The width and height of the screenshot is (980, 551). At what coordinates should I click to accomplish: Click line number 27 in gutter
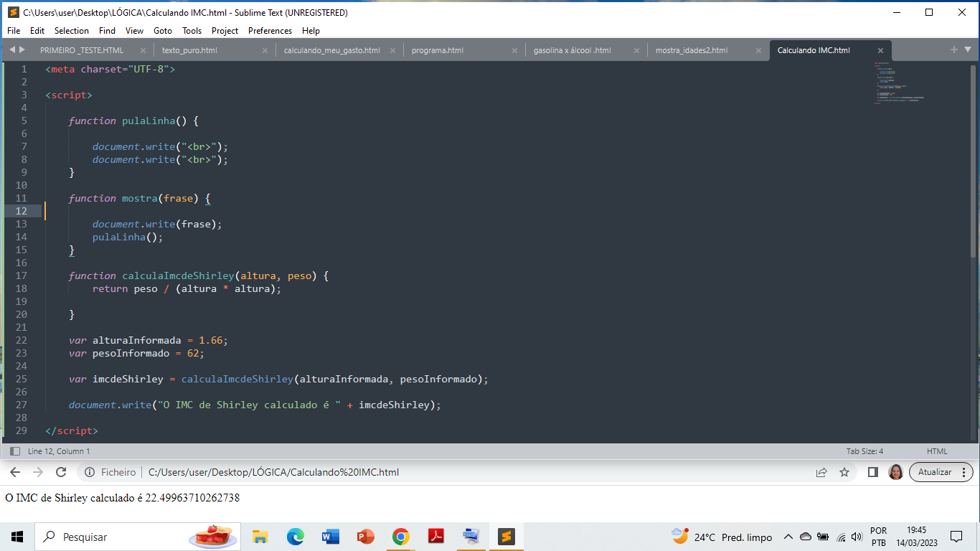point(21,405)
